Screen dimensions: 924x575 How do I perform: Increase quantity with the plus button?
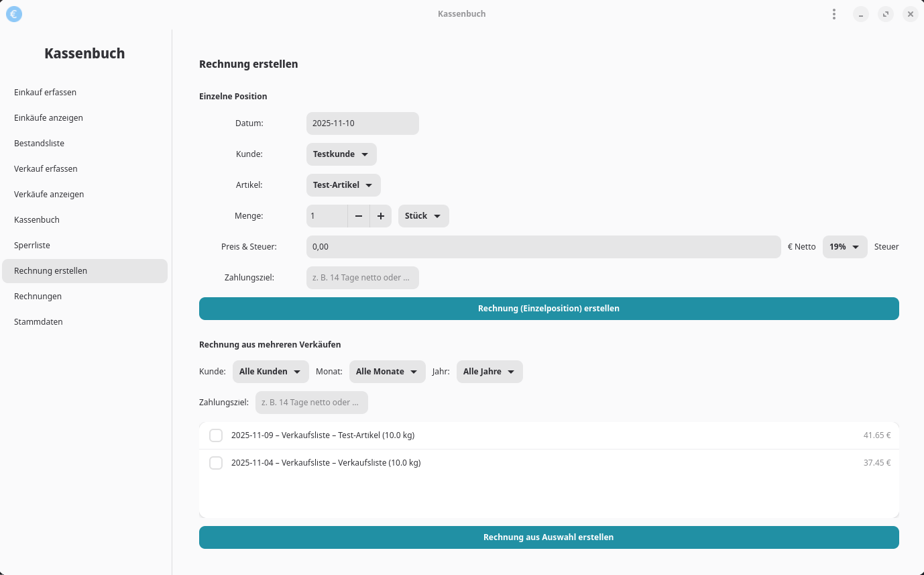click(x=380, y=216)
